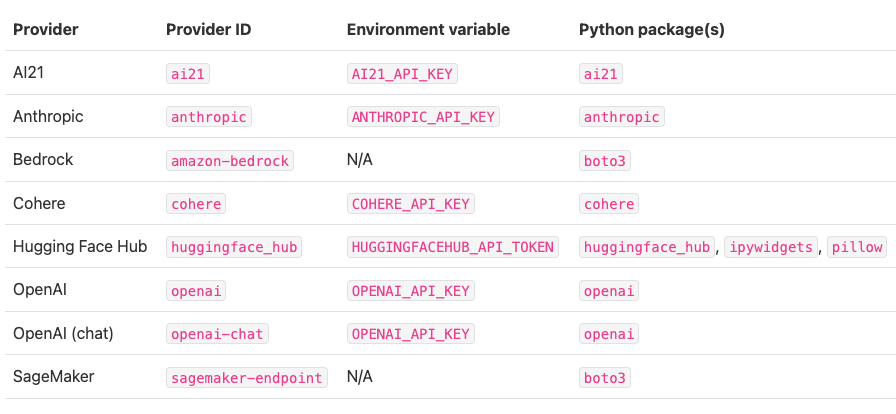
Task: Click ANTHROPIC_API_KEY environment variable text
Action: tap(423, 117)
